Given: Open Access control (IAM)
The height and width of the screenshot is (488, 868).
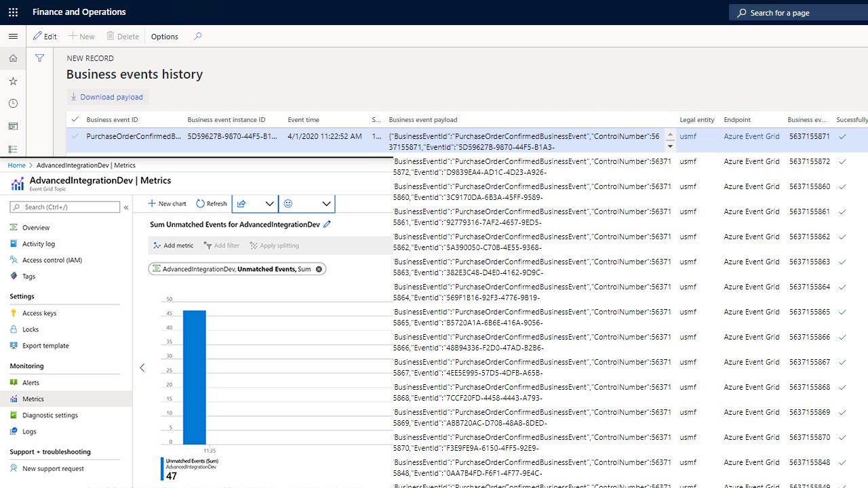Looking at the screenshot, I should (52, 260).
